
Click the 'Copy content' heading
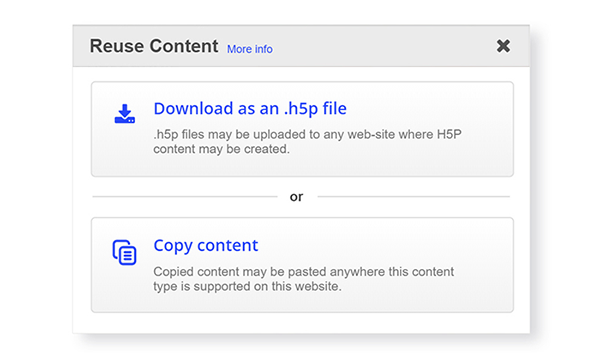click(206, 245)
